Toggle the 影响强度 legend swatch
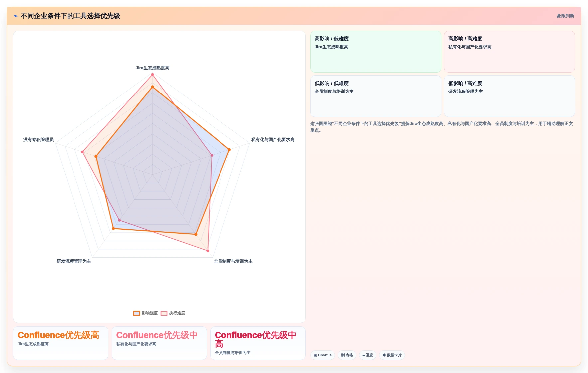 (x=137, y=313)
